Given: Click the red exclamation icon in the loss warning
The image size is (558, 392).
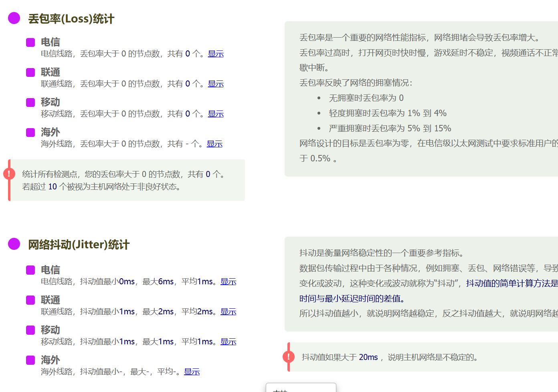Looking at the screenshot, I should pyautogui.click(x=9, y=173).
